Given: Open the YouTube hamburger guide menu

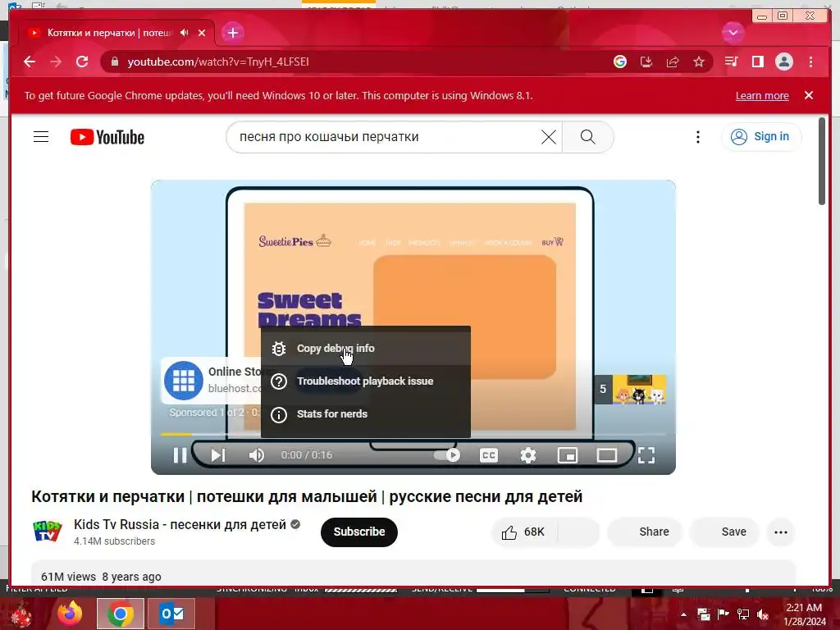Looking at the screenshot, I should [41, 137].
